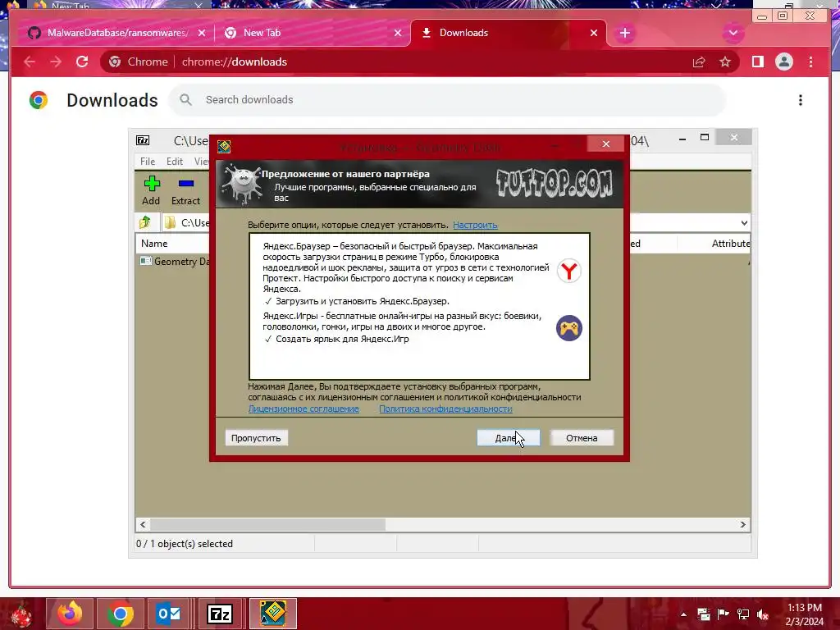Bookmark this page with star icon
This screenshot has height=630, width=840.
725,62
